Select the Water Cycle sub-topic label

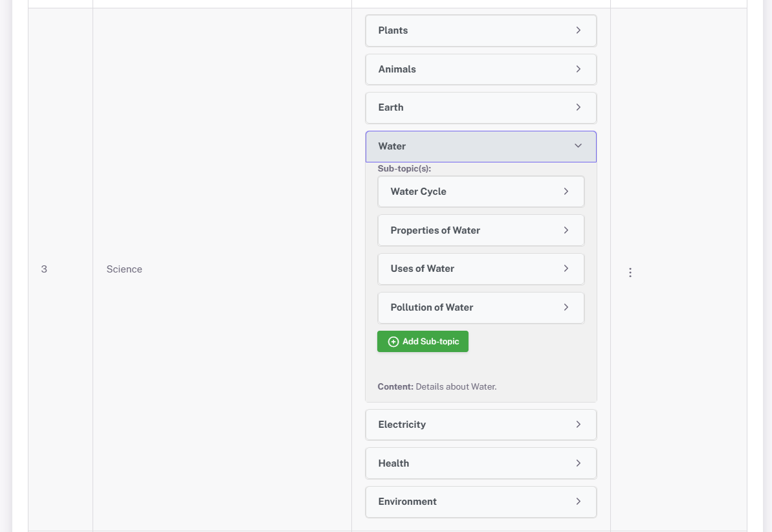tap(418, 192)
